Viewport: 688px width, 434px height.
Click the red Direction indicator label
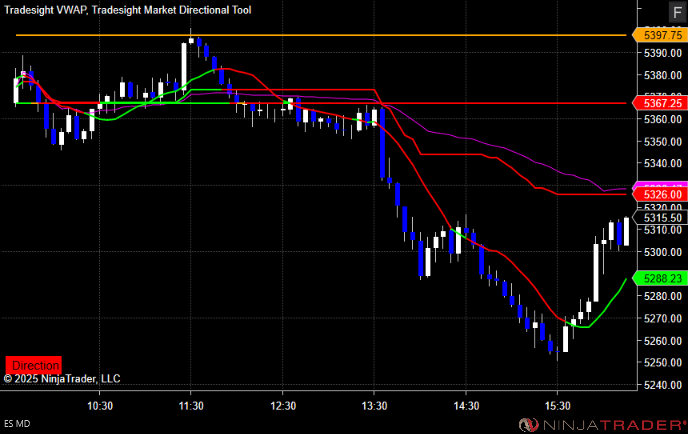34,365
